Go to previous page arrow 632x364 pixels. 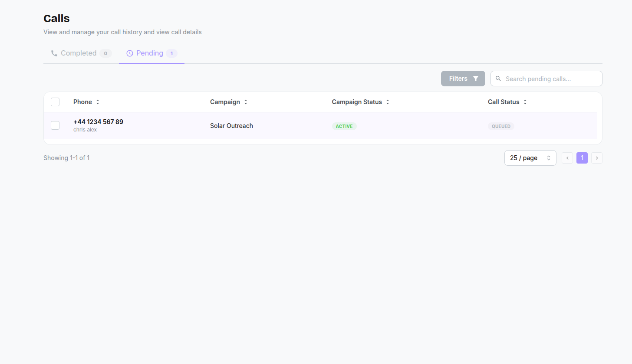[x=567, y=158]
